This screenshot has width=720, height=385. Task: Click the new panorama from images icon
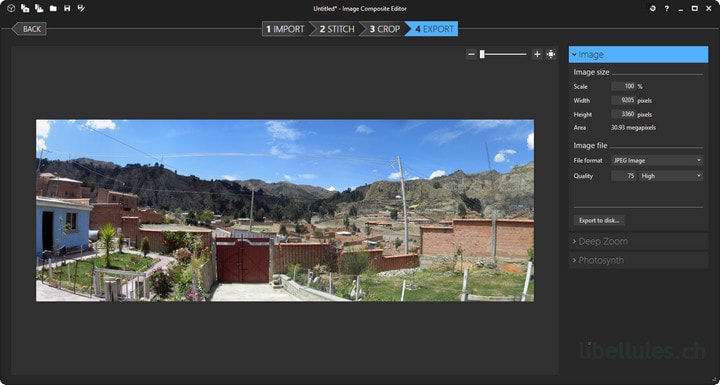(x=25, y=8)
